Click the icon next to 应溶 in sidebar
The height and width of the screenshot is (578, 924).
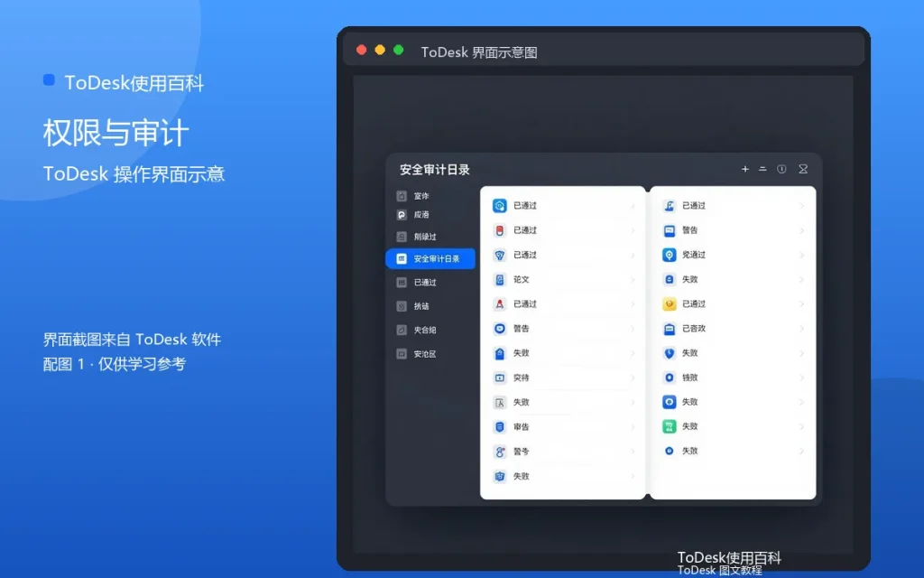point(402,215)
